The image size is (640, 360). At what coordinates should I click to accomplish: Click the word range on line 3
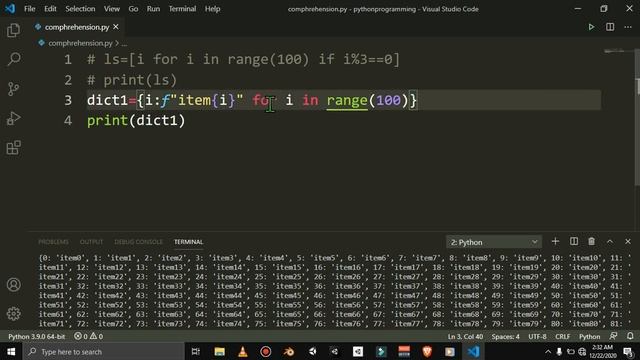pyautogui.click(x=347, y=100)
